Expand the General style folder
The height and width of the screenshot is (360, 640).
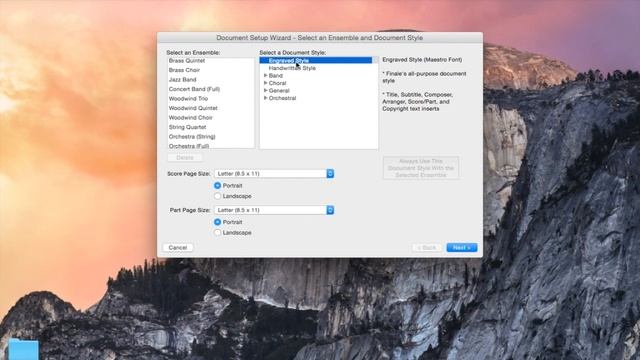point(265,91)
